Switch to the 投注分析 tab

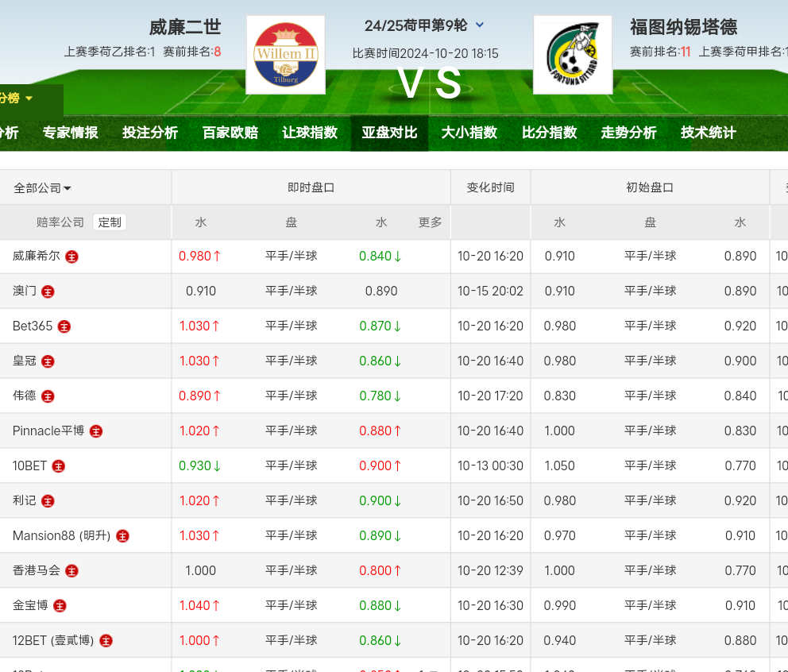[x=150, y=133]
